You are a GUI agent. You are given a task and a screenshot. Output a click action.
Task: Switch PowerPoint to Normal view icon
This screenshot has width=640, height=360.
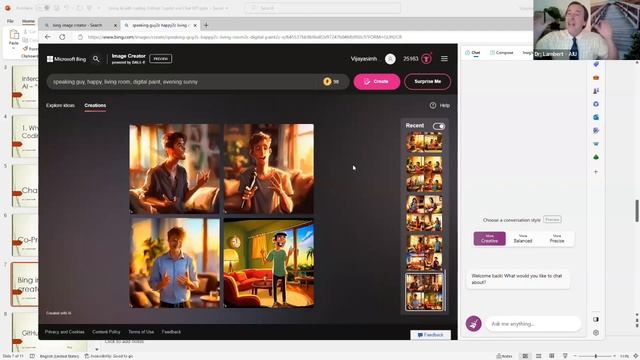point(525,356)
